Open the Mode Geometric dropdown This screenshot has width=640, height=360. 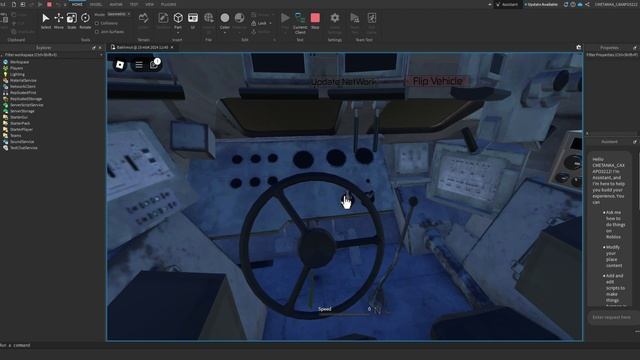[119, 14]
